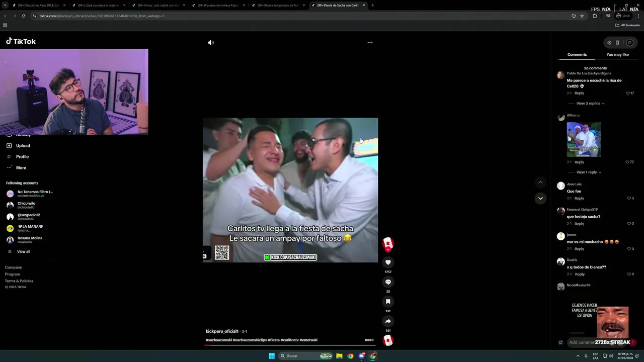The height and width of the screenshot is (362, 644).
Task: Open All Bookmarks in the bookmarks bar
Action: (628, 25)
